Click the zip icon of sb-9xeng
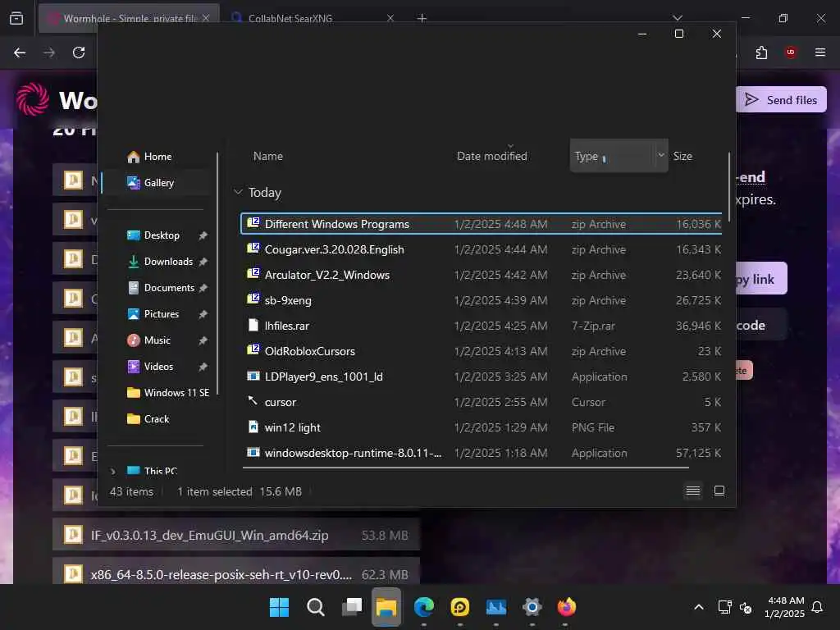Screen dimensions: 840x630 coord(253,299)
